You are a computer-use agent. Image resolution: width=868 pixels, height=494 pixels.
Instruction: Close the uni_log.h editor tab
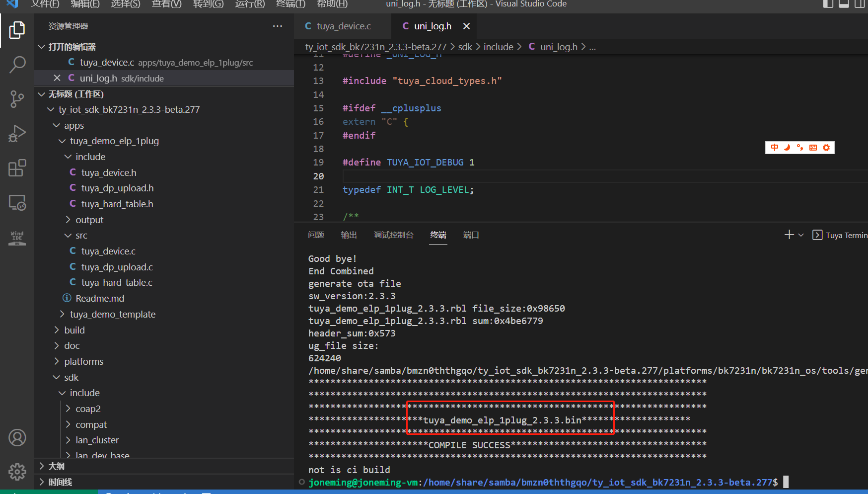466,26
